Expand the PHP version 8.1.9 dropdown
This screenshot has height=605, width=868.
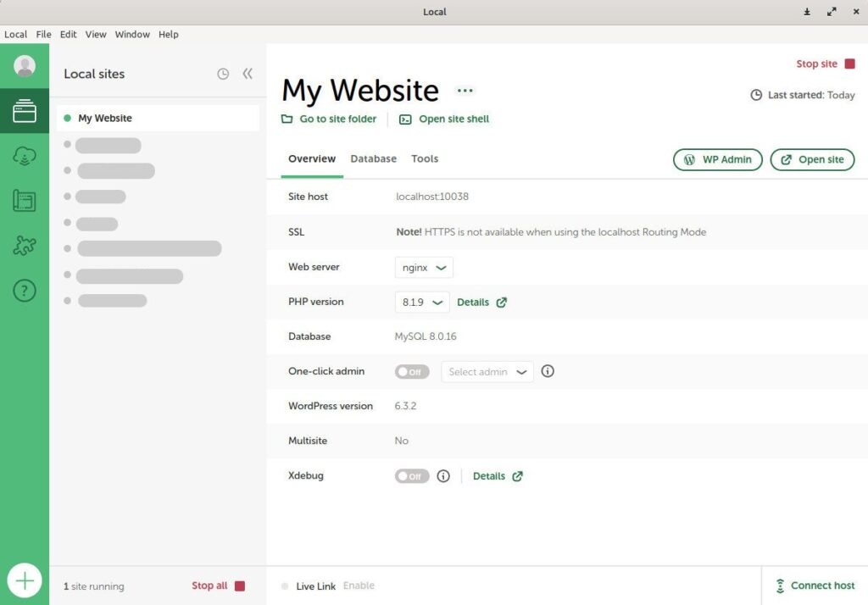click(422, 302)
